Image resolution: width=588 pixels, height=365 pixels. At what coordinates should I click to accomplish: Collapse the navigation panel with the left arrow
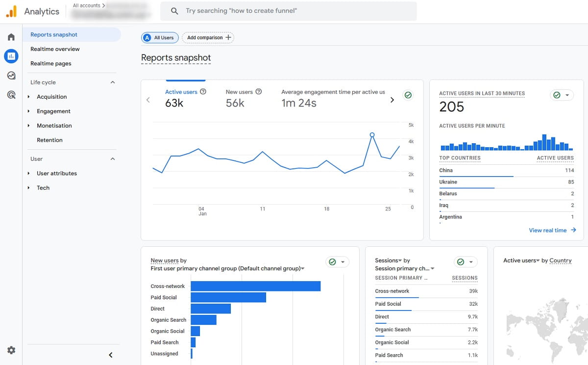pyautogui.click(x=110, y=355)
